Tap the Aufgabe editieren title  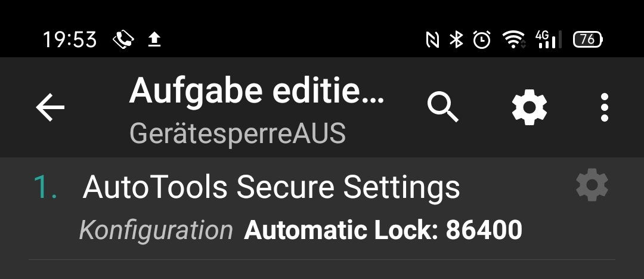click(256, 91)
